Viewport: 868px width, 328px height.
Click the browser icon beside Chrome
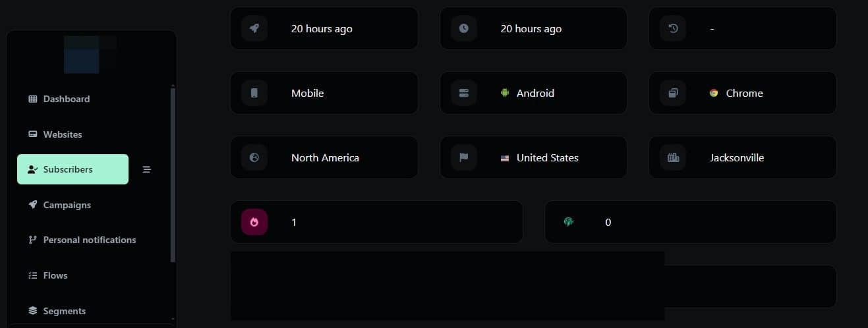(673, 93)
